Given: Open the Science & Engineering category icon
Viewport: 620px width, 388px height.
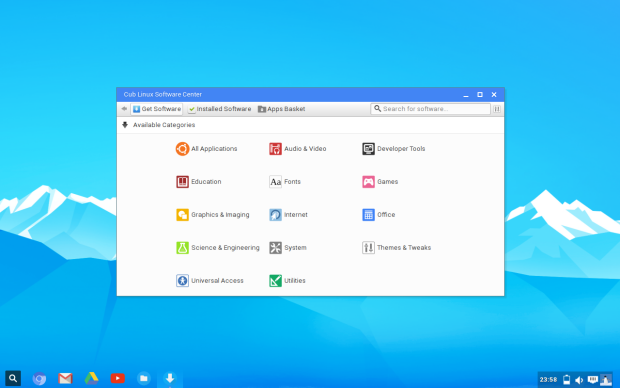Looking at the screenshot, I should click(x=182, y=248).
